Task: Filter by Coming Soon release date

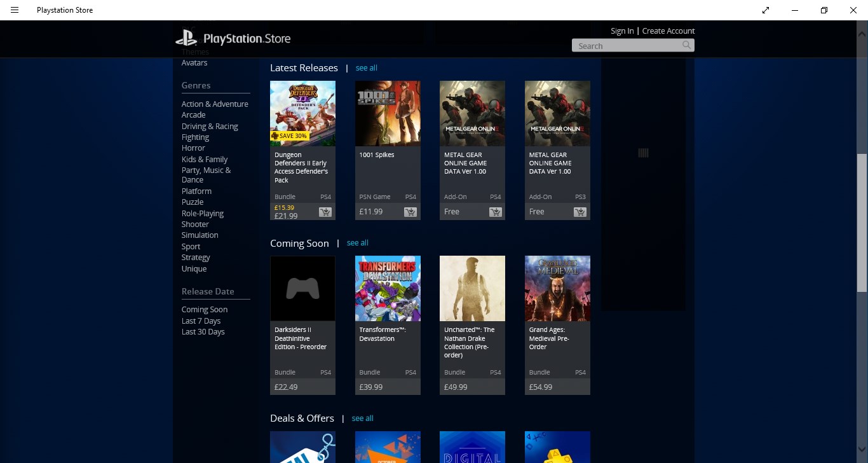Action: click(x=205, y=309)
